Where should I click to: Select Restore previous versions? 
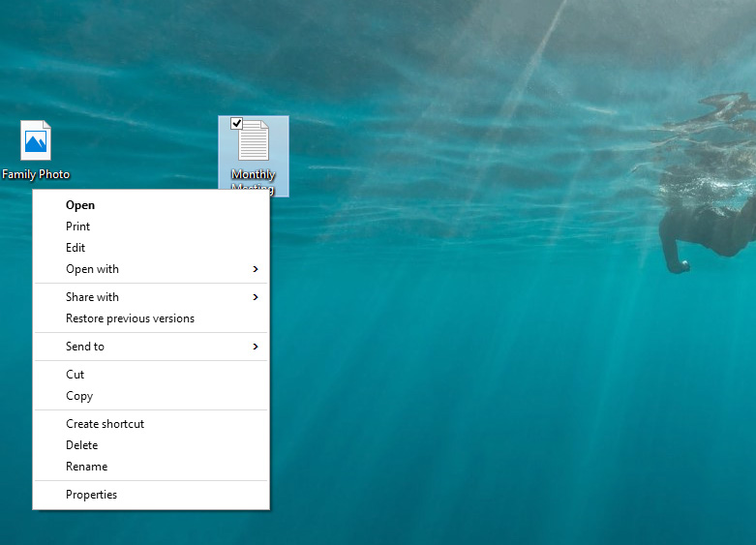150,318
